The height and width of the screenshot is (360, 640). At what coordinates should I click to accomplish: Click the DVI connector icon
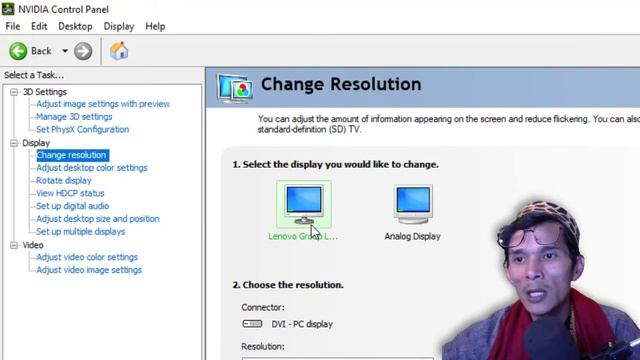252,324
